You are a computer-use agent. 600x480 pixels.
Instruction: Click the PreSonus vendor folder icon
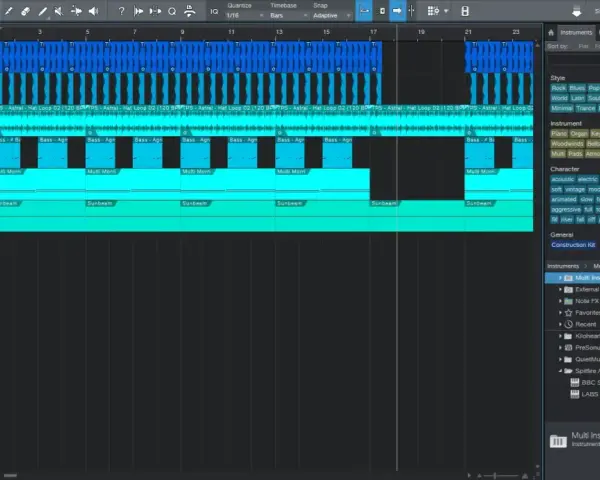click(x=568, y=348)
